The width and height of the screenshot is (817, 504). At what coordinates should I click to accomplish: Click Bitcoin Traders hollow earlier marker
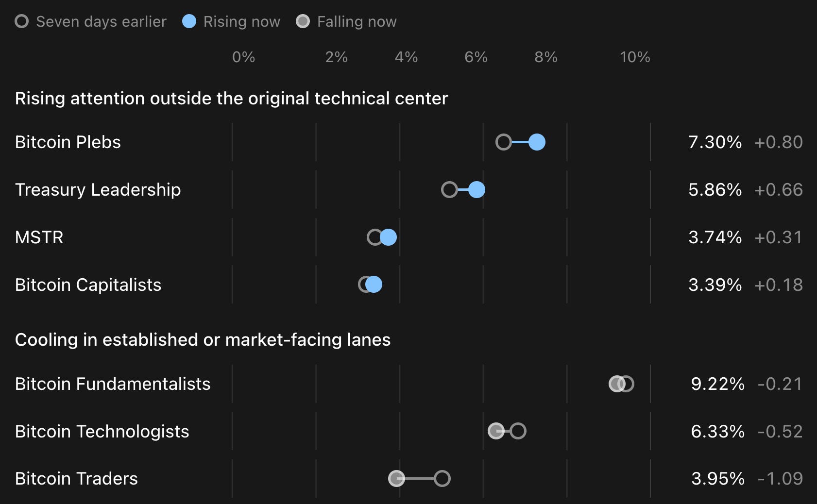pos(442,479)
